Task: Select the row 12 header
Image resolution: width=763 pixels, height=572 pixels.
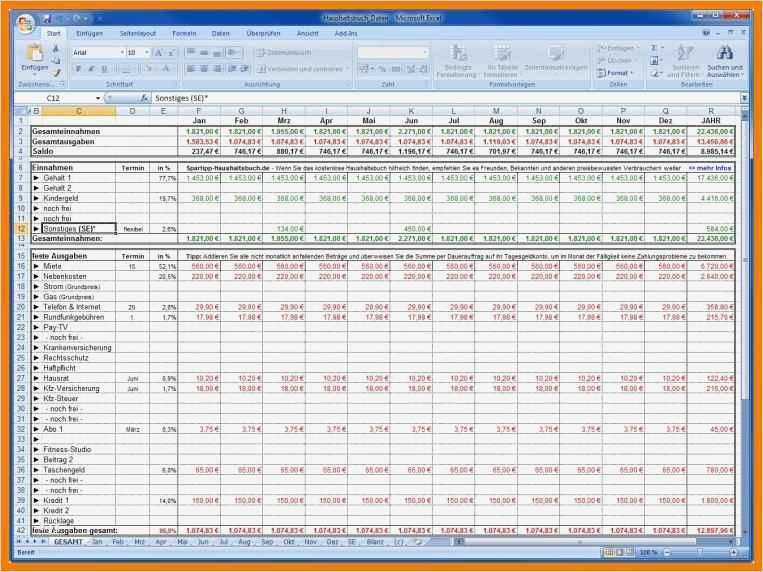Action: point(21,229)
